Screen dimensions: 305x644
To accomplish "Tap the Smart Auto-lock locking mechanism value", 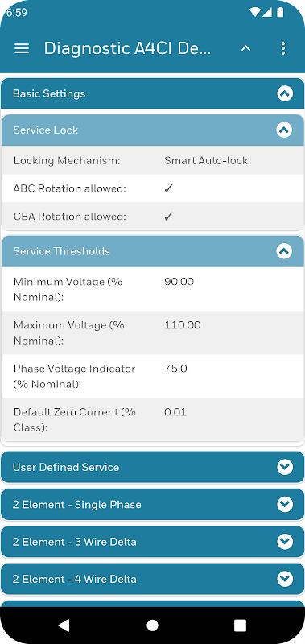I will tap(206, 160).
